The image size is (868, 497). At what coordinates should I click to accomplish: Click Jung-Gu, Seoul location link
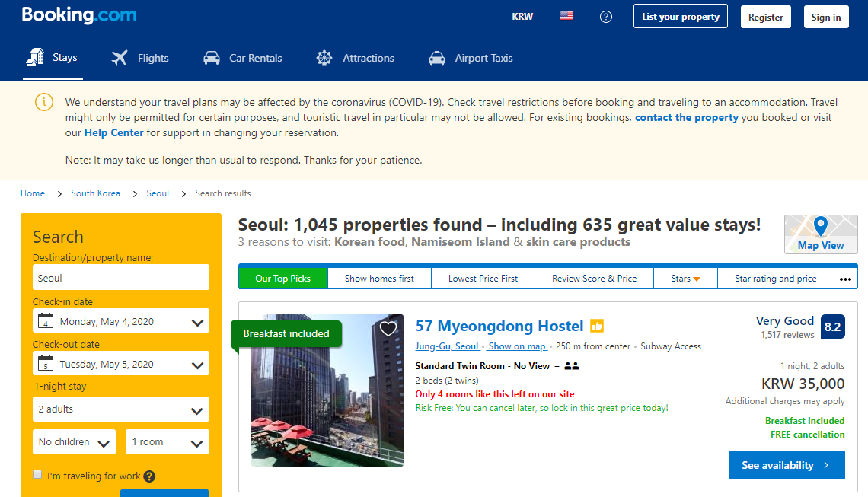click(447, 346)
